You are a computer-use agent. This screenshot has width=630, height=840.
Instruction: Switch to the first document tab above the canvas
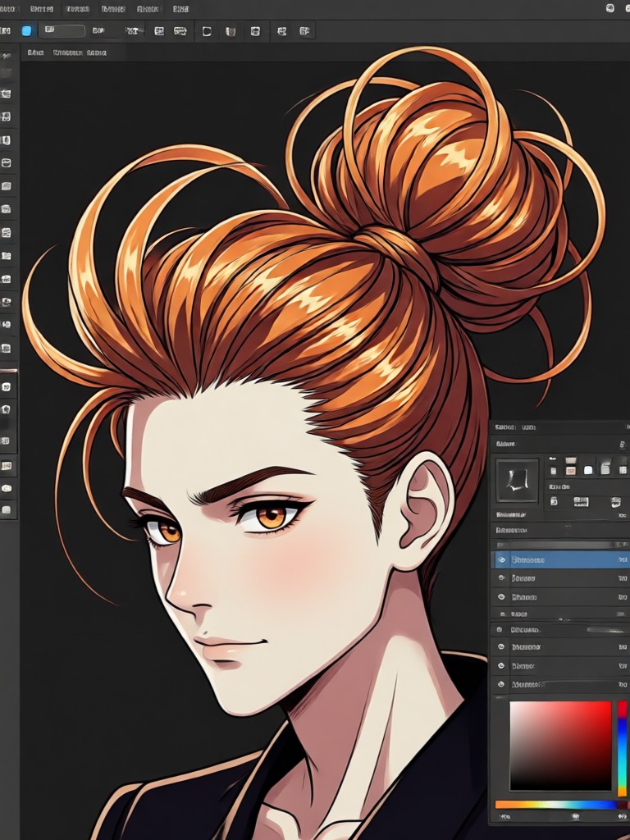(x=34, y=52)
